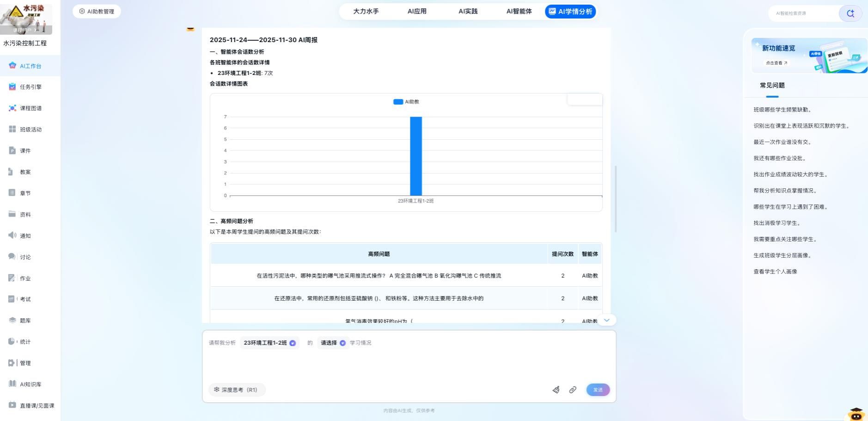Open the 请选择 dropdown
The height and width of the screenshot is (421, 868).
[333, 343]
